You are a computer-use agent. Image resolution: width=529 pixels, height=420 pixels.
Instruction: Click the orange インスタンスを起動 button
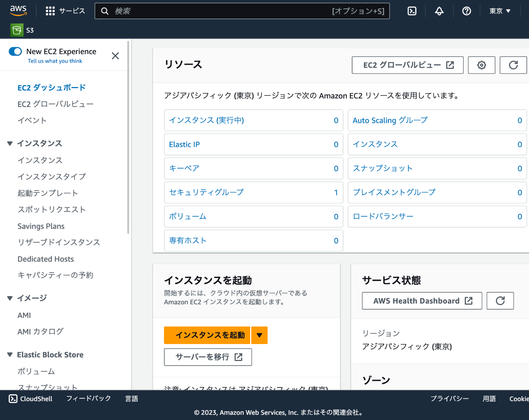(207, 335)
